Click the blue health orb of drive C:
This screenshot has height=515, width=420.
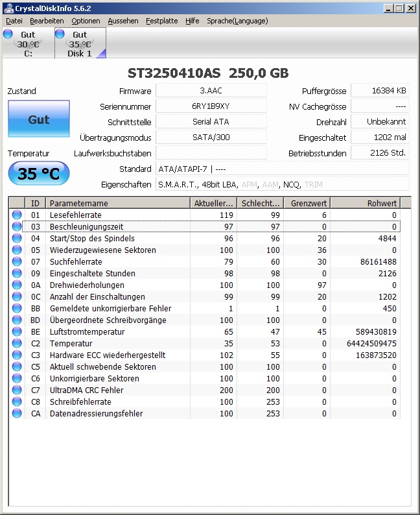click(8, 34)
